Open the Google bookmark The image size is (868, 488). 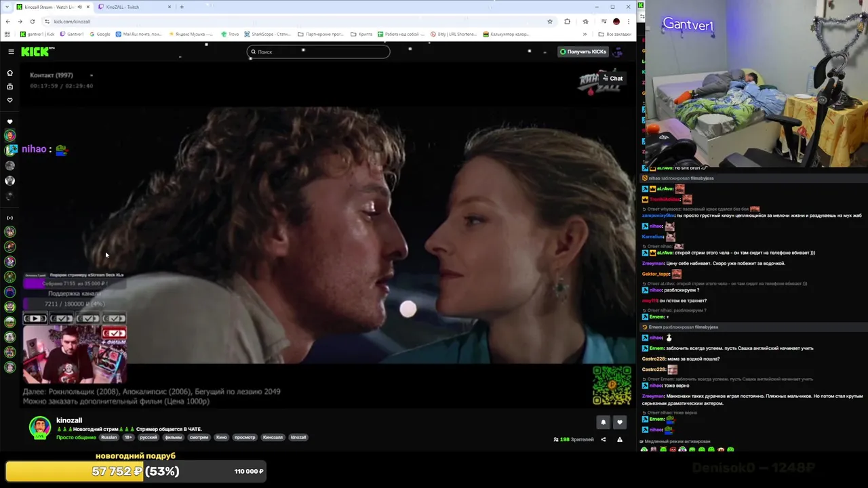click(x=100, y=34)
